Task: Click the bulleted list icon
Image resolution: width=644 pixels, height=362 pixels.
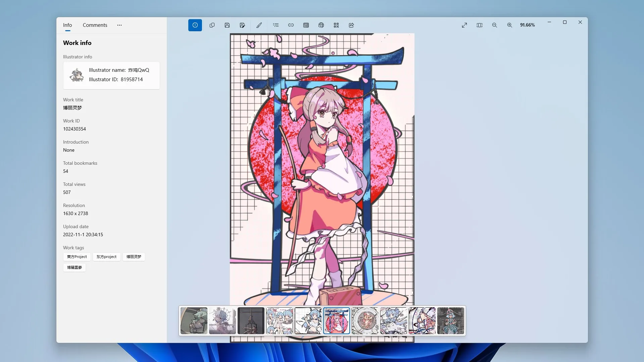Action: [x=276, y=25]
